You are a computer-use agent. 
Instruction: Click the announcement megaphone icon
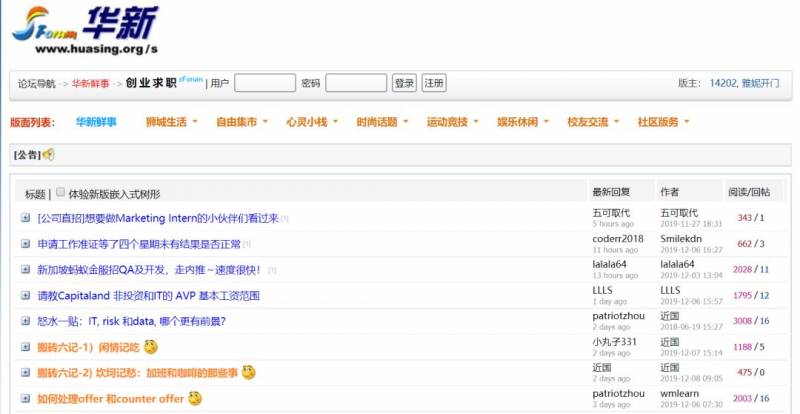pos(49,155)
